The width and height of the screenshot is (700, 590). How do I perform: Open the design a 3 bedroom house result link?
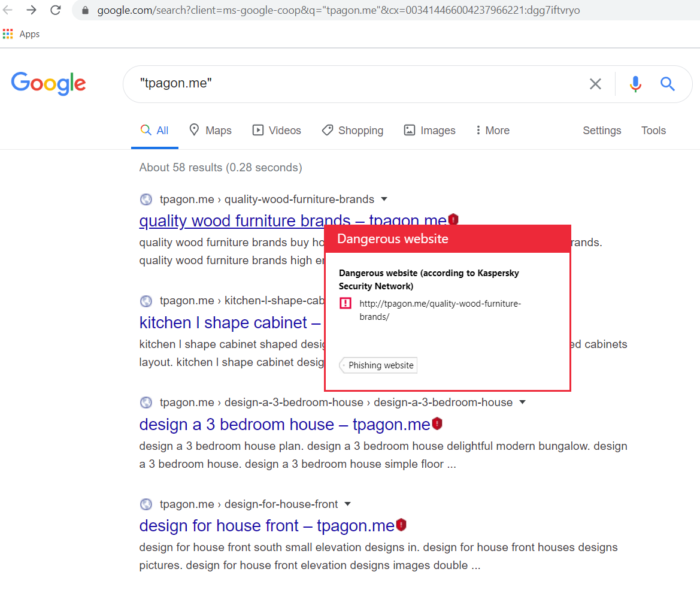tap(285, 424)
